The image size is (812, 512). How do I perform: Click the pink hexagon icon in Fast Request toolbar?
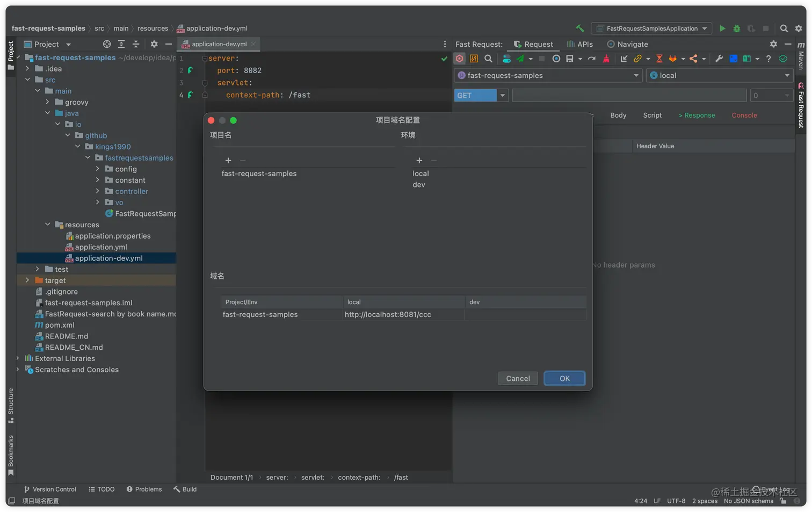point(460,59)
